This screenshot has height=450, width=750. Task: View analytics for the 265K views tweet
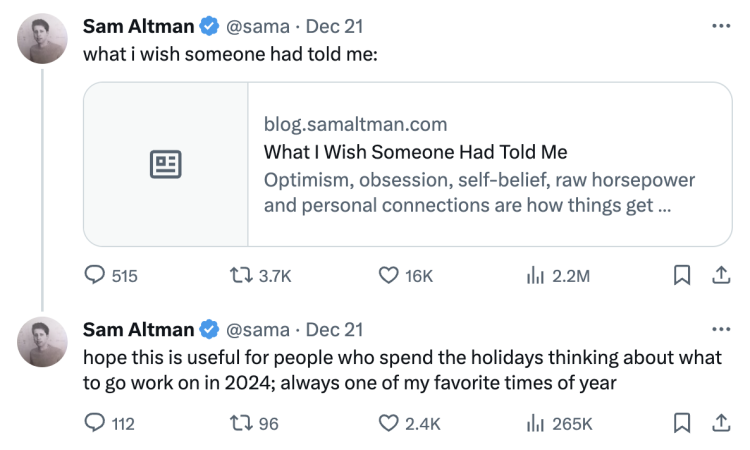coord(534,424)
